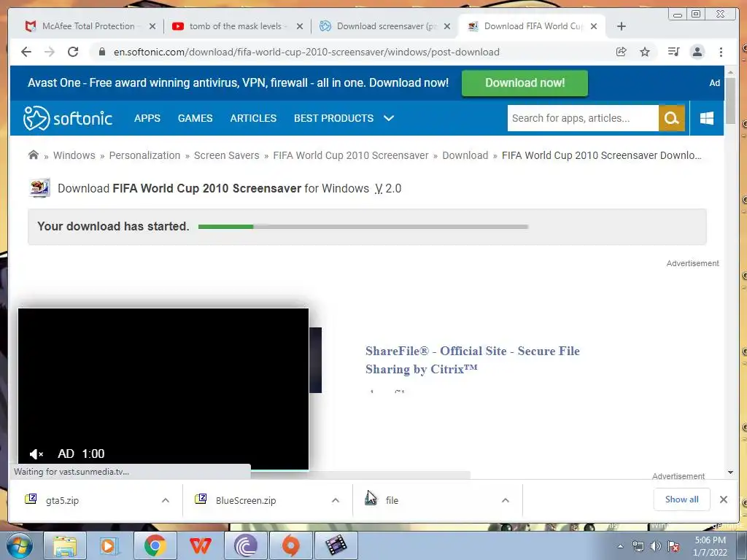The image size is (747, 560).
Task: Click the padlock site info icon
Action: pos(102,52)
